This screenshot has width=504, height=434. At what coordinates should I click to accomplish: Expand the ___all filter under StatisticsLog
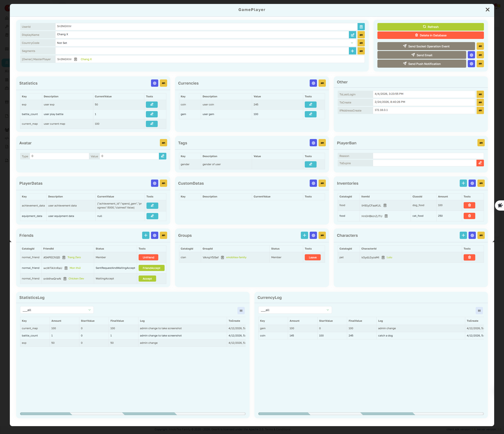(57, 310)
